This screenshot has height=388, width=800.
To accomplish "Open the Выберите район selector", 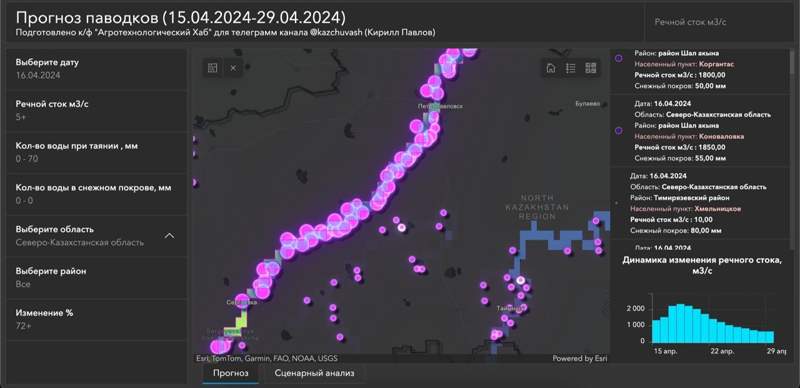I will [97, 277].
